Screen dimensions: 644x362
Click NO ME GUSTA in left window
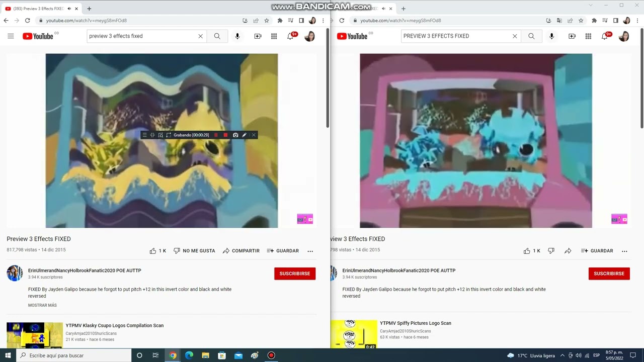pyautogui.click(x=194, y=251)
